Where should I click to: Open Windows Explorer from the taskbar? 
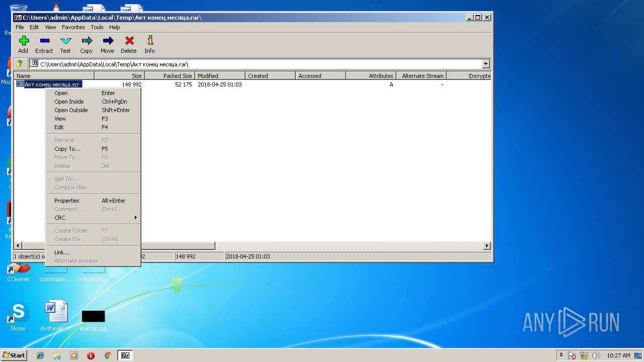point(57,355)
